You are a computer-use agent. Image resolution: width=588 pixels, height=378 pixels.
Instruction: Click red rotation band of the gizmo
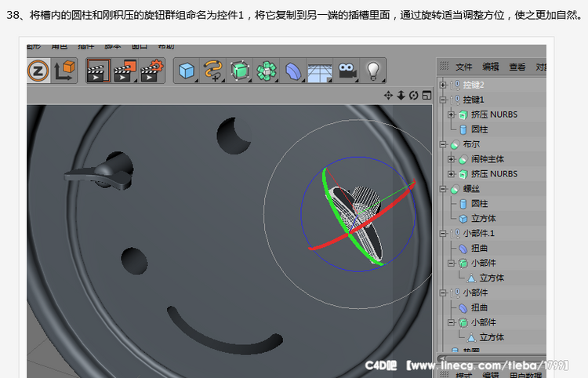pos(390,210)
